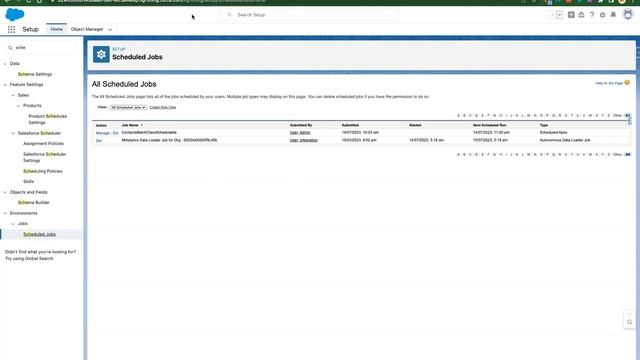This screenshot has width=640, height=360.
Task: Select 'All' in bottom alphabet filter
Action: 627,155
